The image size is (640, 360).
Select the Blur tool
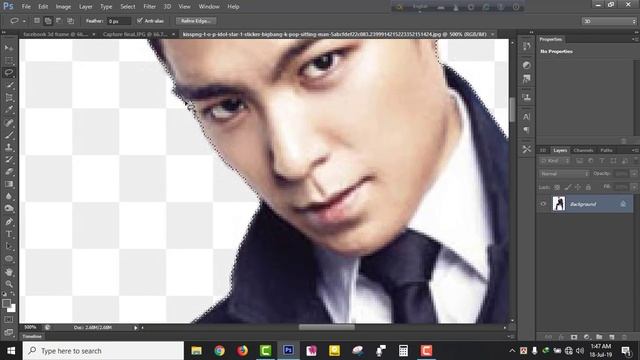pos(9,196)
